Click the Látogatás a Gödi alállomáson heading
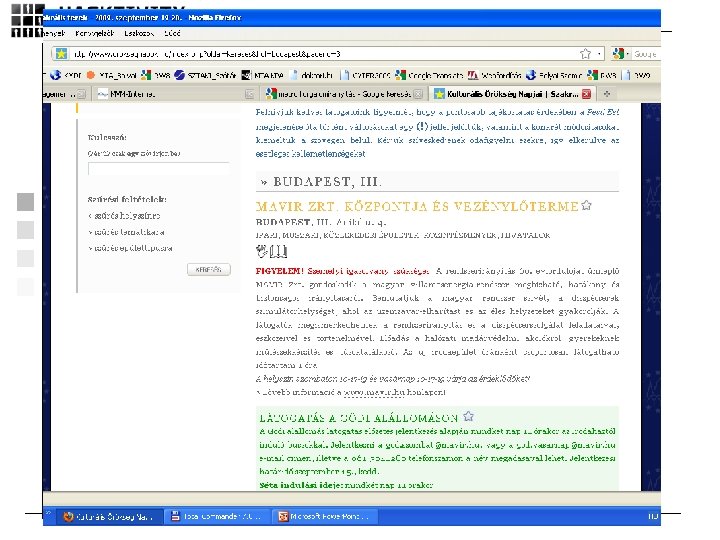This screenshot has height=540, width=720. click(x=359, y=418)
